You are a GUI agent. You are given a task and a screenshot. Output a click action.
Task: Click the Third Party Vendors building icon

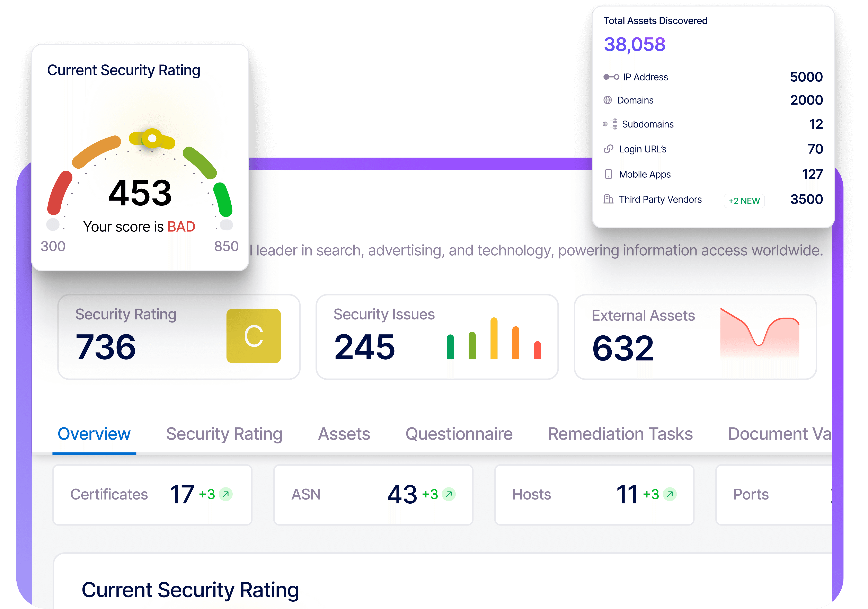pyautogui.click(x=608, y=199)
